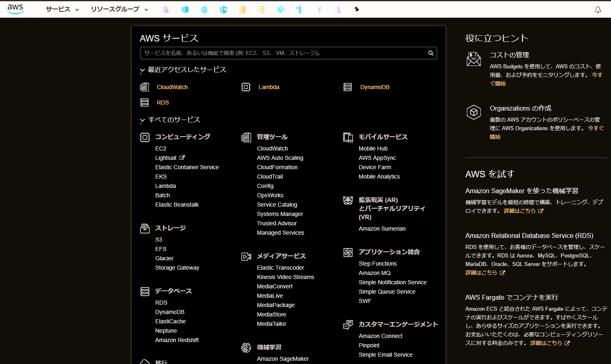The height and width of the screenshot is (364, 611).
Task: Open Trusted Advisor
Action: tap(277, 223)
